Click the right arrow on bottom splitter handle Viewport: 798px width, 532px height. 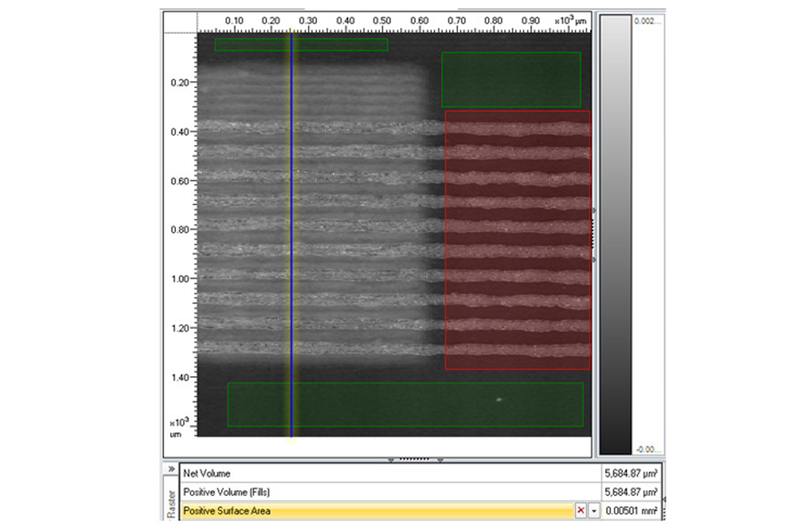tap(440, 460)
